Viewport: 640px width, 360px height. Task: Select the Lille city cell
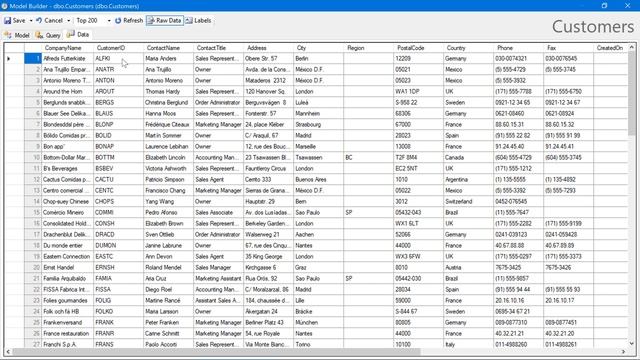(318, 300)
